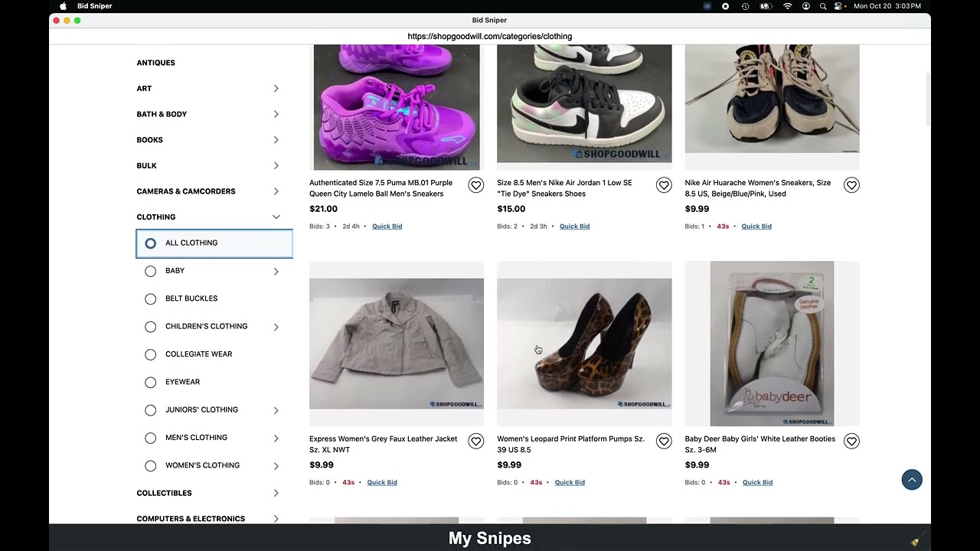Select the All Clothing radio button
The height and width of the screenshot is (551, 980).
151,243
